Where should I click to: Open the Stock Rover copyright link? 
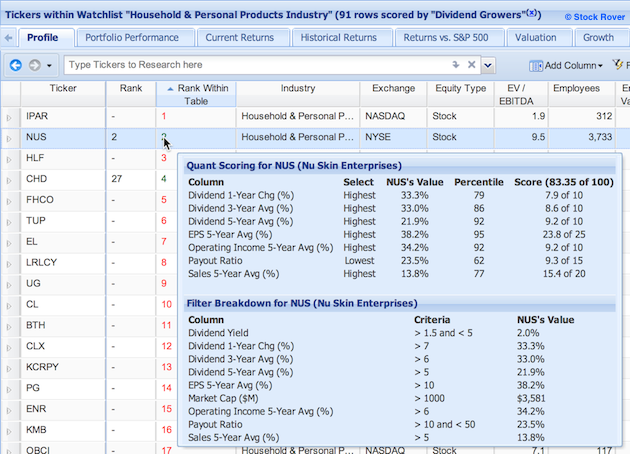[x=595, y=17]
